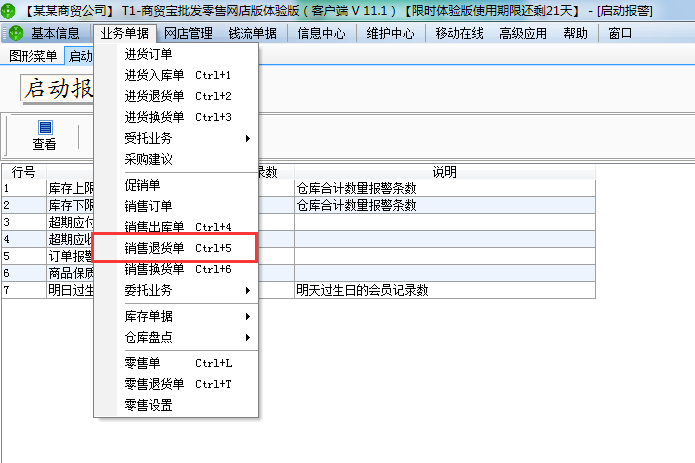Open the 帮助 menu
The width and height of the screenshot is (695, 463).
[x=575, y=33]
